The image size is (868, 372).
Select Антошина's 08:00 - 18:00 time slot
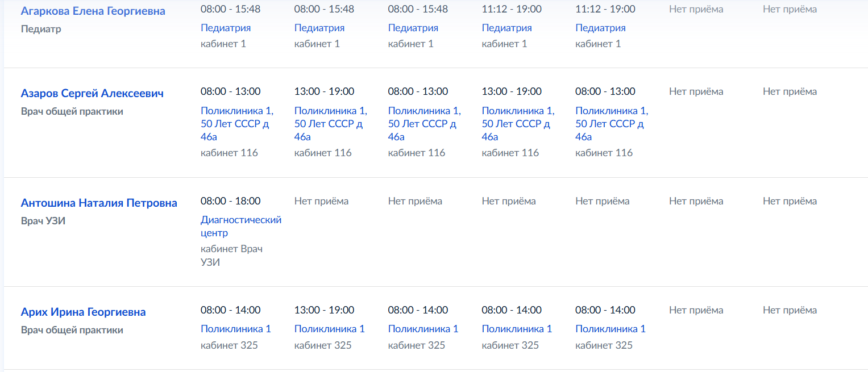point(231,201)
